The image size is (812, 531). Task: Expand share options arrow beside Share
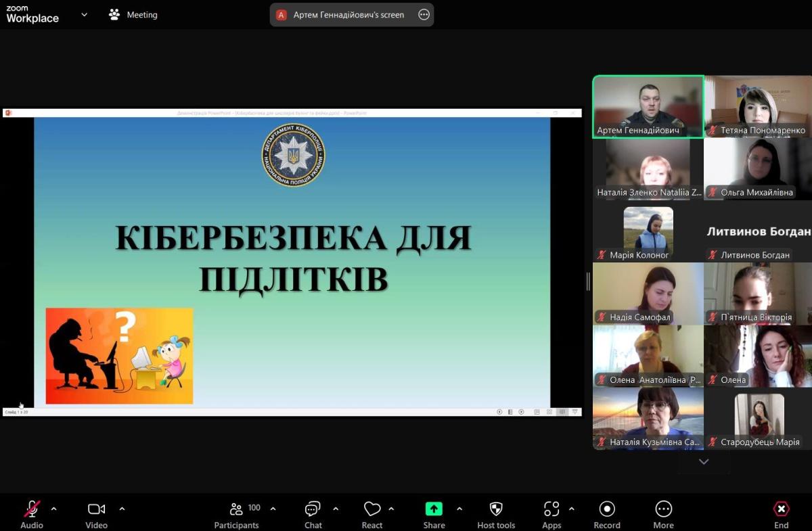[459, 509]
